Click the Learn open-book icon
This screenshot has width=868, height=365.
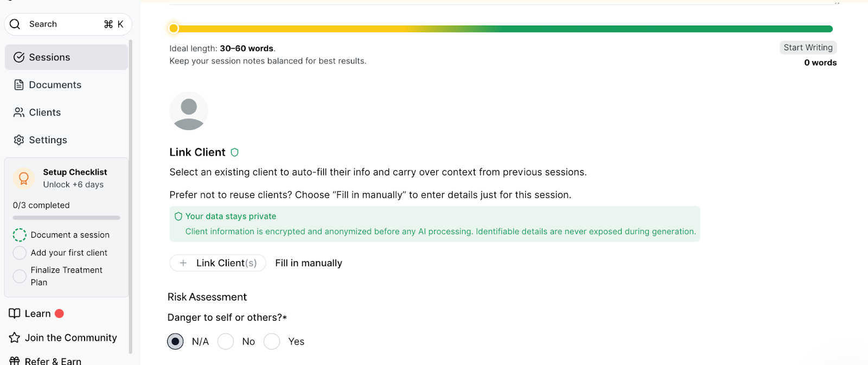14,313
